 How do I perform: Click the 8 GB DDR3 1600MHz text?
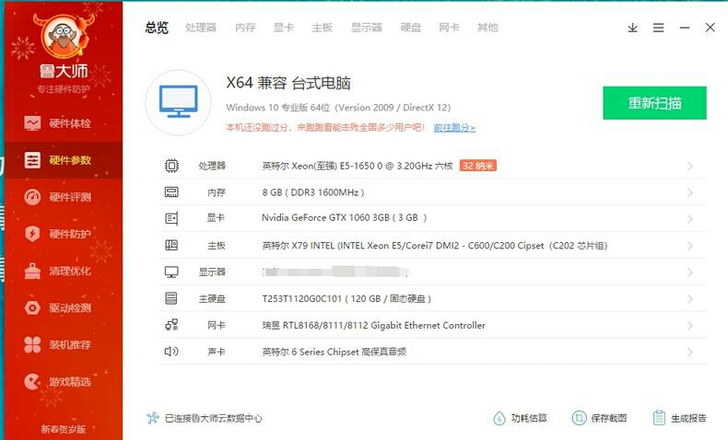313,192
